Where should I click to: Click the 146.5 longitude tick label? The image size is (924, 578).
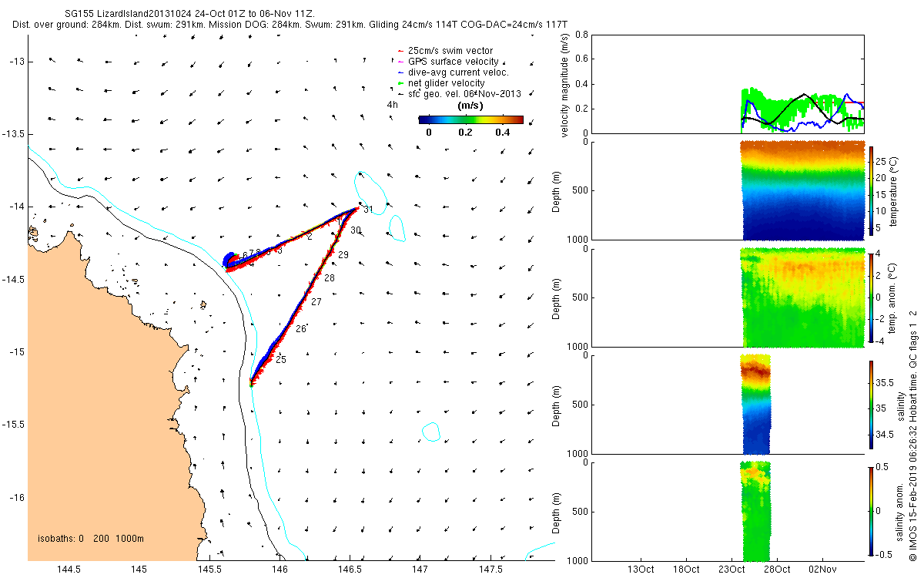pos(350,570)
